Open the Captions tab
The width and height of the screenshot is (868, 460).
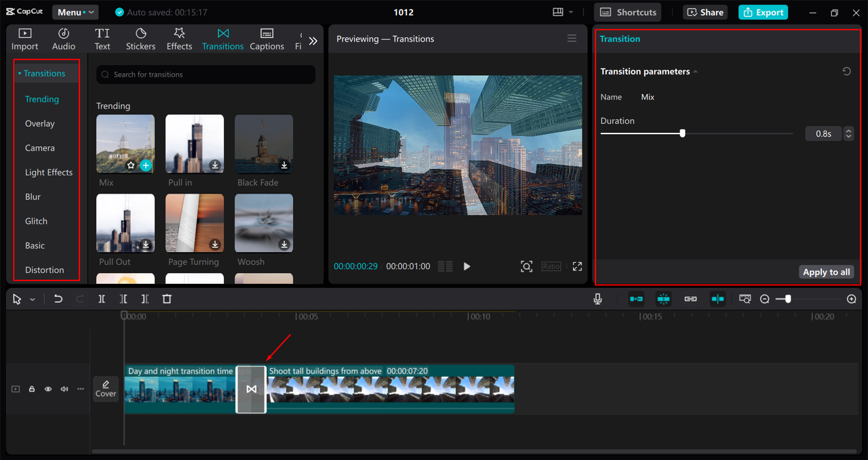coord(267,39)
